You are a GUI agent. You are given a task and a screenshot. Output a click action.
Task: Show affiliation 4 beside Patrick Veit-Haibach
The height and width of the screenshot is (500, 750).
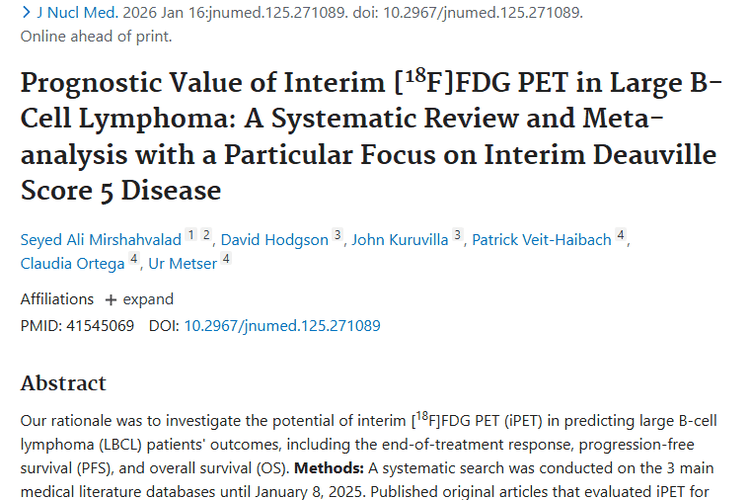(621, 236)
